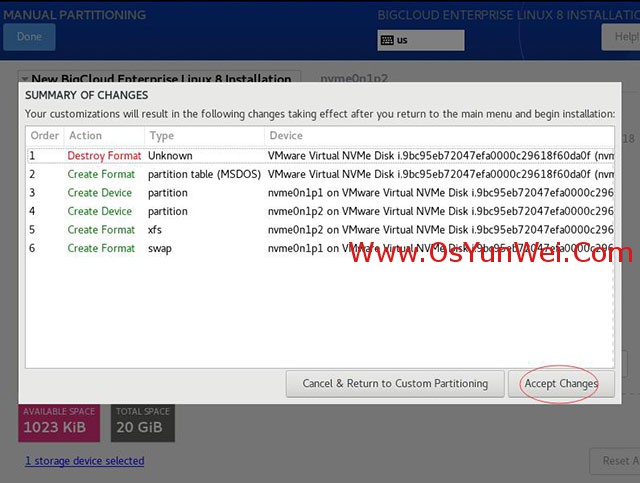Select row 5 Create Format action
640x483 pixels.
(x=101, y=230)
